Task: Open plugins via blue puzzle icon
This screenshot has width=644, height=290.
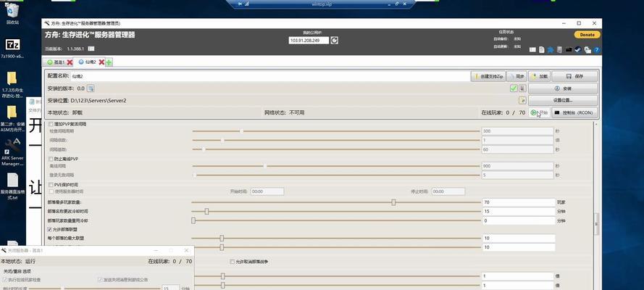Action: tap(551, 50)
